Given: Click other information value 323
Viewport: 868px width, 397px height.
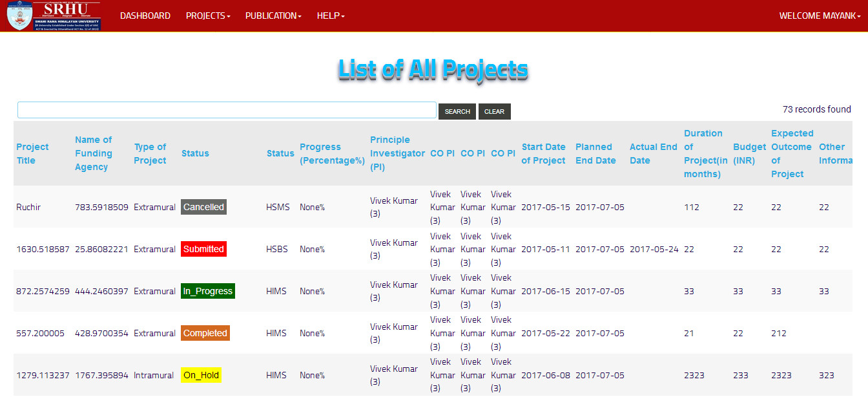Looking at the screenshot, I should pyautogui.click(x=827, y=375).
